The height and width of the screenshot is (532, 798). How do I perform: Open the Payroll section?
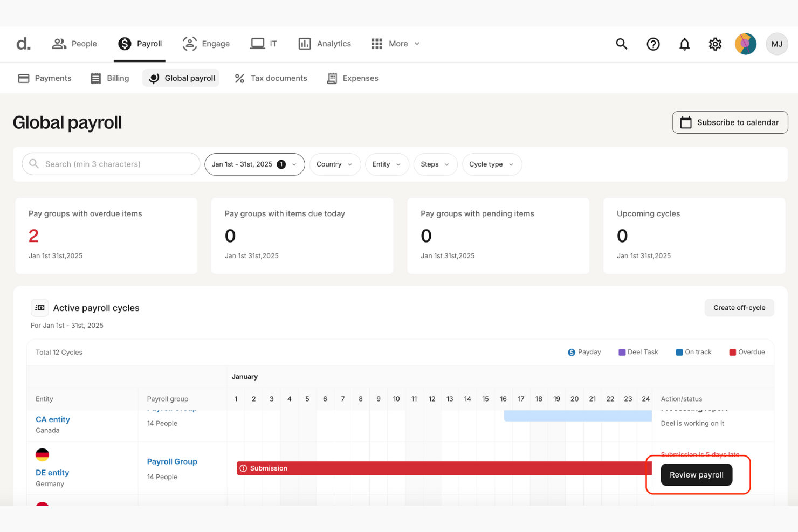pyautogui.click(x=140, y=44)
